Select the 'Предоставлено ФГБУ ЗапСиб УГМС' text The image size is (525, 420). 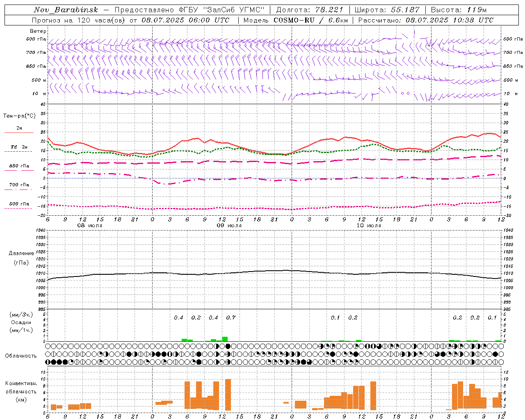point(190,10)
